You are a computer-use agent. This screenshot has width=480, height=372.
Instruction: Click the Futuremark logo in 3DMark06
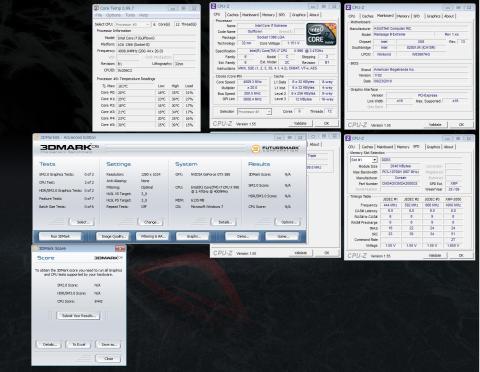point(276,148)
